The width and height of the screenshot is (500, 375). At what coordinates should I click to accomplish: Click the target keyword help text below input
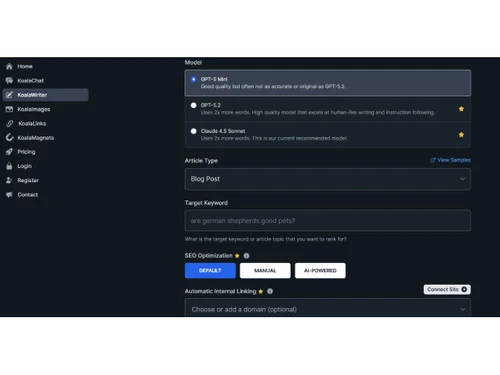pyautogui.click(x=265, y=239)
